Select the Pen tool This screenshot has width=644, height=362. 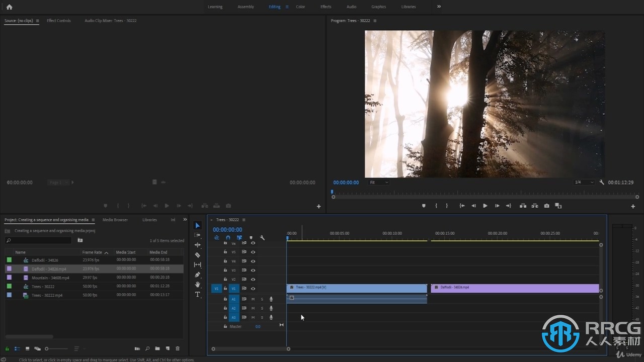click(x=198, y=275)
